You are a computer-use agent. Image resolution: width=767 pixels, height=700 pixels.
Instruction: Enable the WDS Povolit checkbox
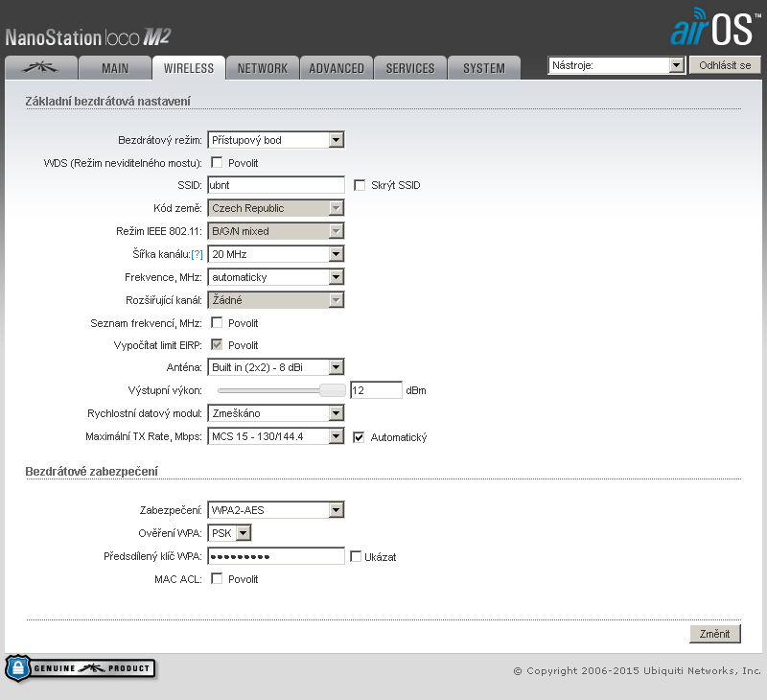[x=217, y=162]
